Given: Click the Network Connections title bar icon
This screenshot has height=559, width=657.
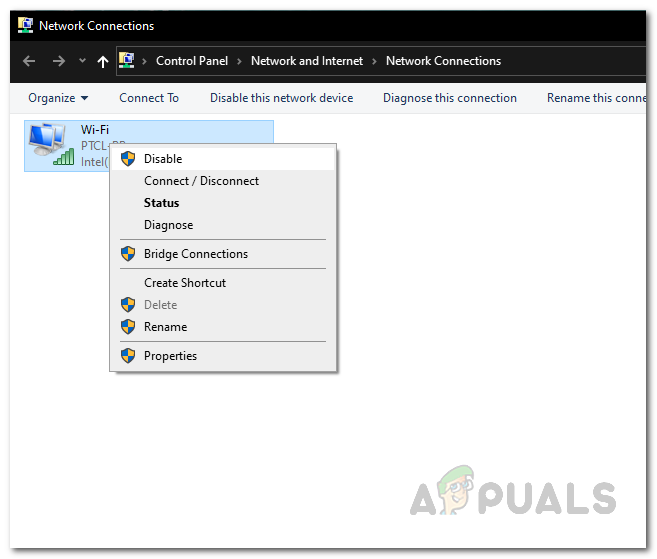Looking at the screenshot, I should [x=26, y=25].
